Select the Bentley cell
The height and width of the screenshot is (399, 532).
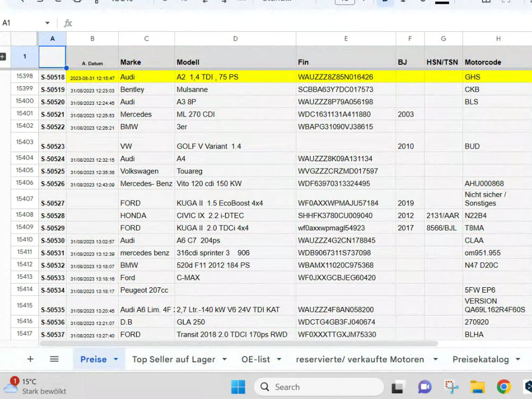point(147,89)
